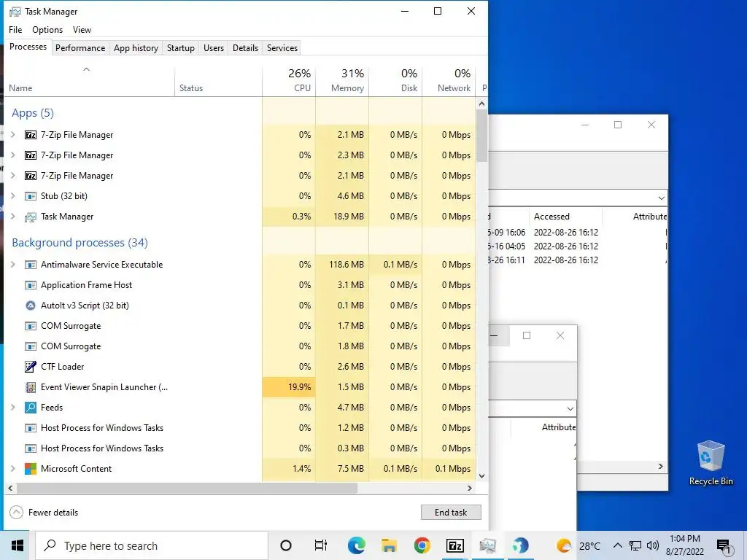Click the Type here to search box
Screen dimensions: 747x560
pyautogui.click(x=152, y=545)
